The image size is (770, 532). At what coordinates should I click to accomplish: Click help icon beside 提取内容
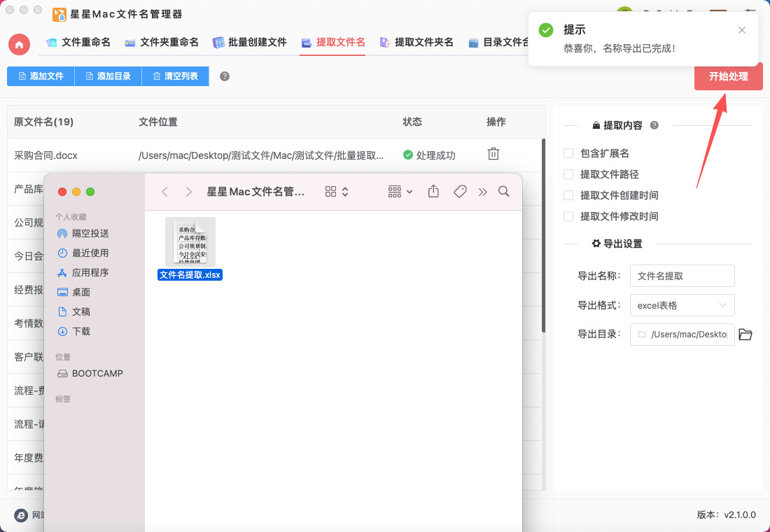click(654, 125)
